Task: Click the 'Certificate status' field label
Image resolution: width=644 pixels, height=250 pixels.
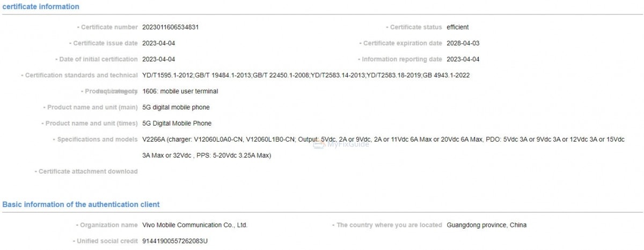Action: coord(416,27)
